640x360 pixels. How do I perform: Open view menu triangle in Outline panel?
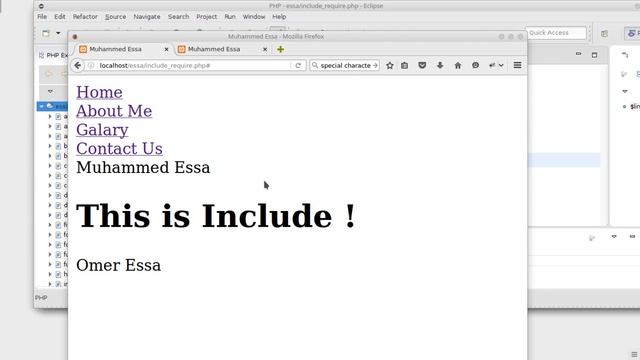click(x=625, y=91)
